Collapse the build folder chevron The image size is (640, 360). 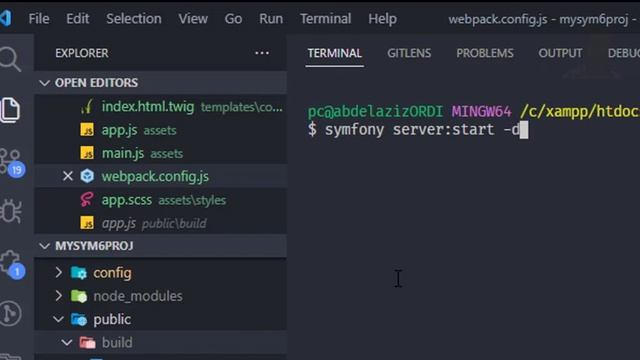(x=67, y=342)
